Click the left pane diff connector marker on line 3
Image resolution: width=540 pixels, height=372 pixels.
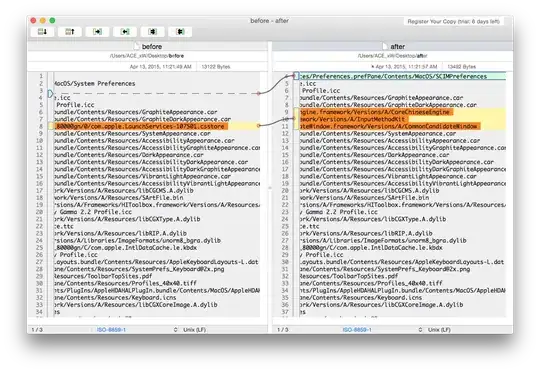click(50, 93)
